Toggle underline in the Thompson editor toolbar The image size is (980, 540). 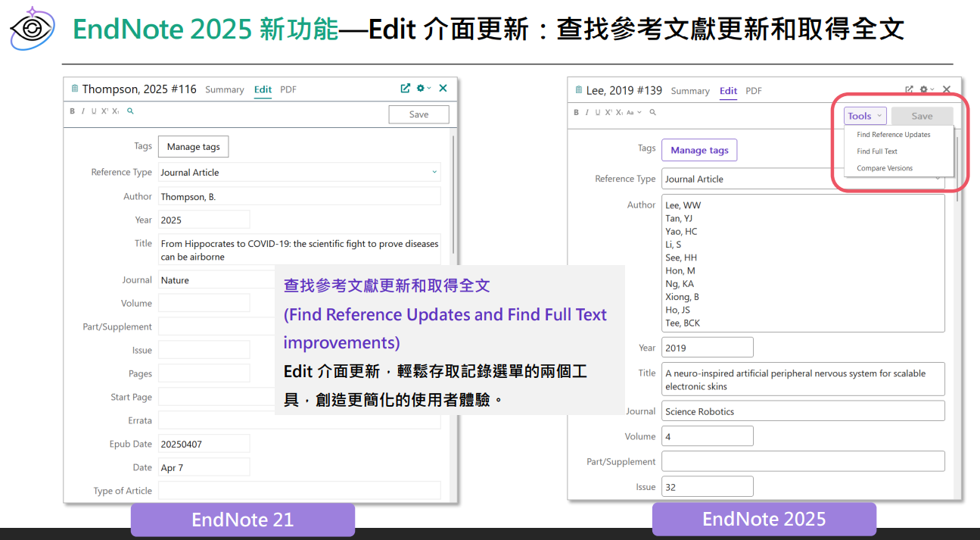94,110
